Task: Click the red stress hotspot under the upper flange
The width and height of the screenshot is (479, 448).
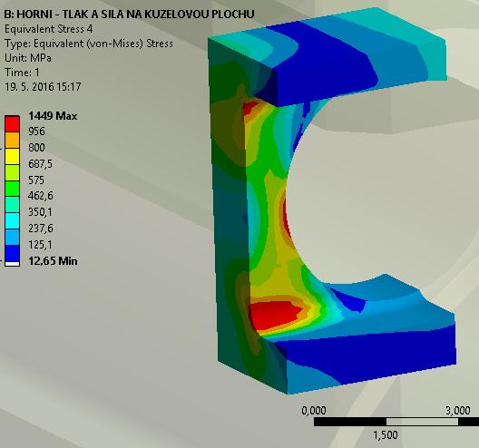Action: click(x=249, y=108)
